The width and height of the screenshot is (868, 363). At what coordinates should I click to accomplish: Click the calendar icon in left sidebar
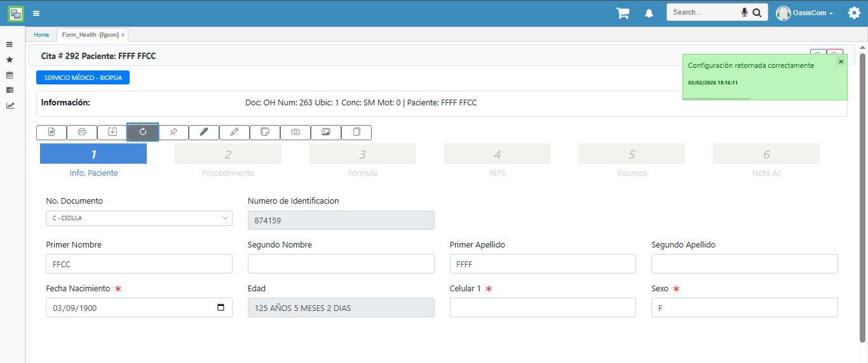[x=10, y=75]
